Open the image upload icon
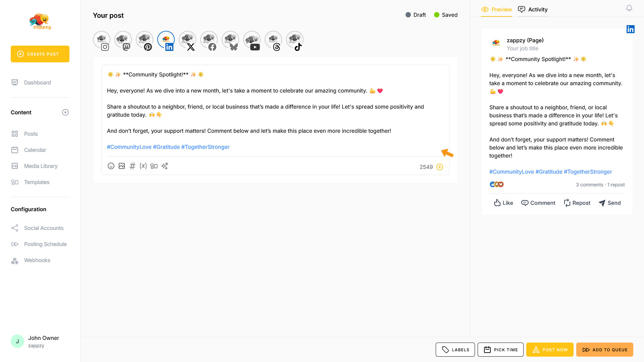The image size is (644, 362). (122, 166)
